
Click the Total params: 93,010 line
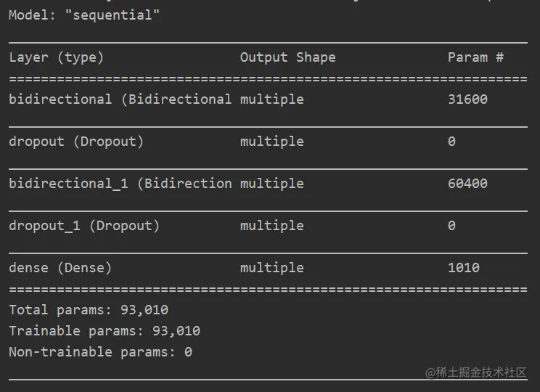point(89,310)
